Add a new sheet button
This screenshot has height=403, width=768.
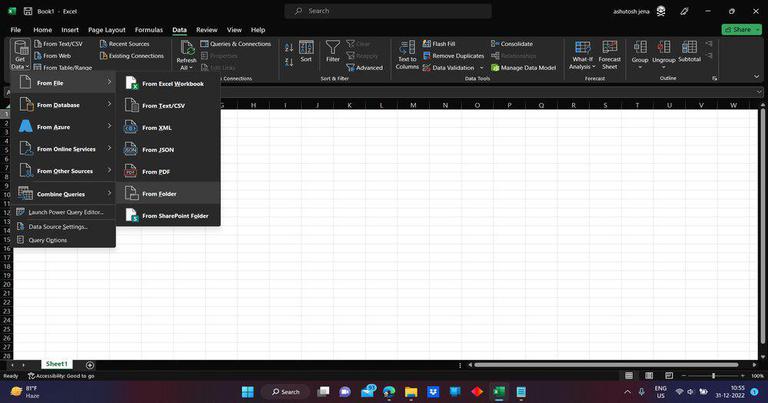pyautogui.click(x=90, y=365)
